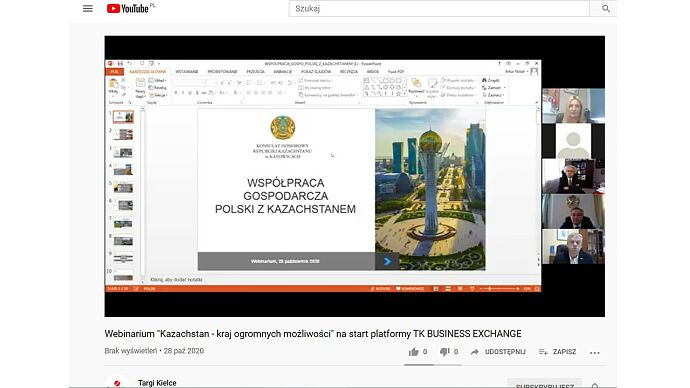This screenshot has width=690, height=388.
Task: Share the video via UDOSTĘPNIJ
Action: coord(498,351)
